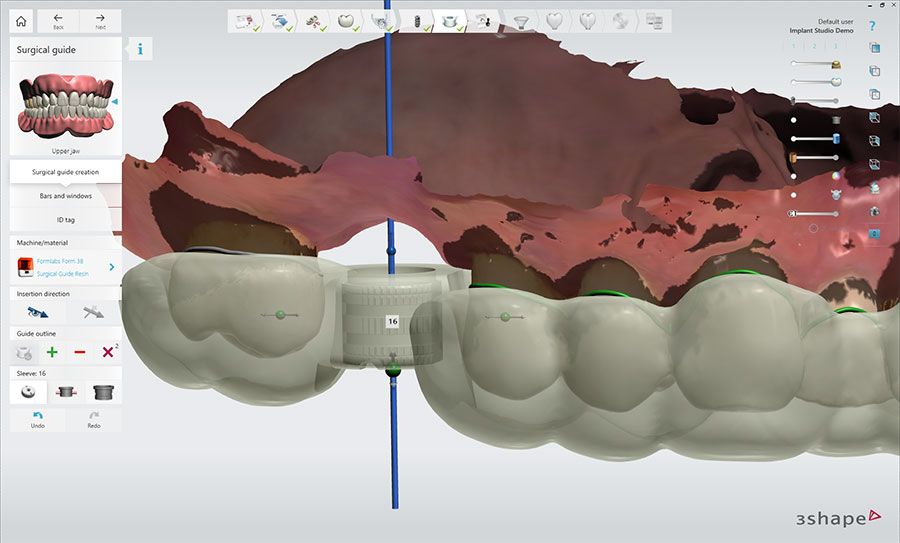Click the top filled view cube icon
Screen dimensions: 900x543
(x=874, y=48)
